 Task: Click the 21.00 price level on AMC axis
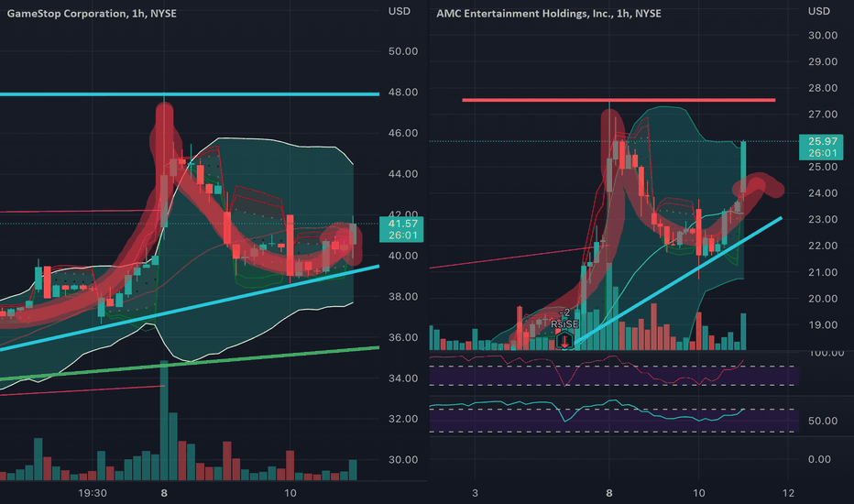(x=823, y=272)
